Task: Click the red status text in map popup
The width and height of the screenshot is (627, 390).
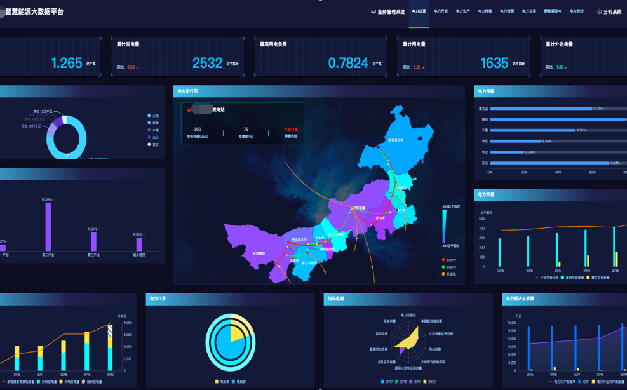Action: [291, 130]
